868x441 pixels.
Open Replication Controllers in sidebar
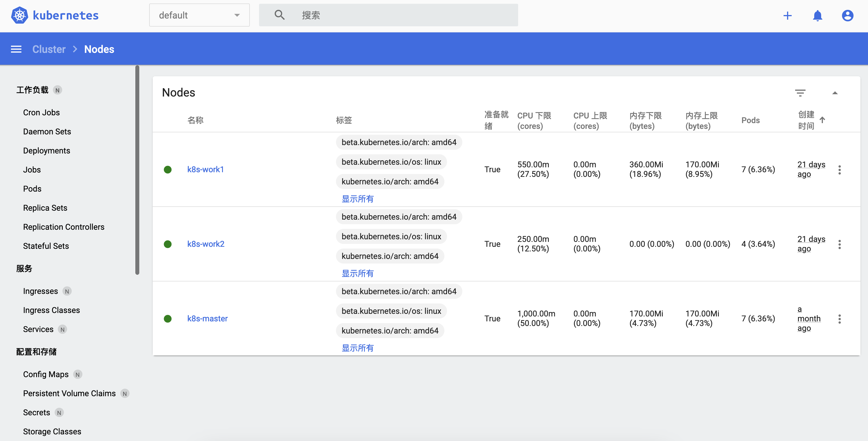tap(64, 227)
